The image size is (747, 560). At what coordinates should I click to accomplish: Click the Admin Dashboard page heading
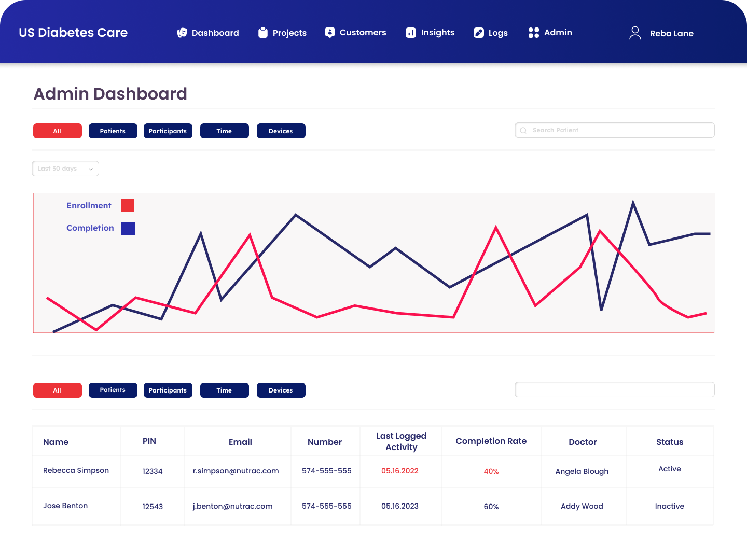pyautogui.click(x=110, y=94)
